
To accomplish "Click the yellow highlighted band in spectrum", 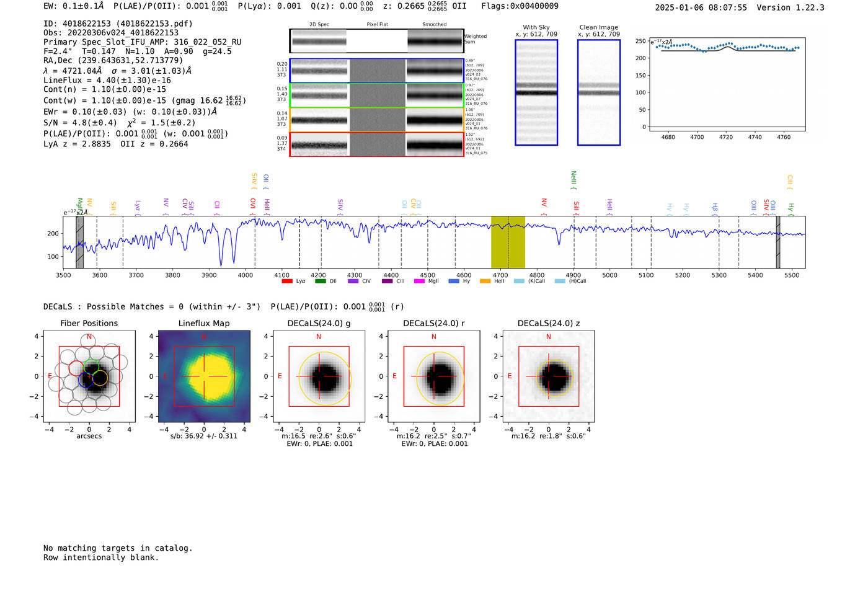I will point(508,242).
